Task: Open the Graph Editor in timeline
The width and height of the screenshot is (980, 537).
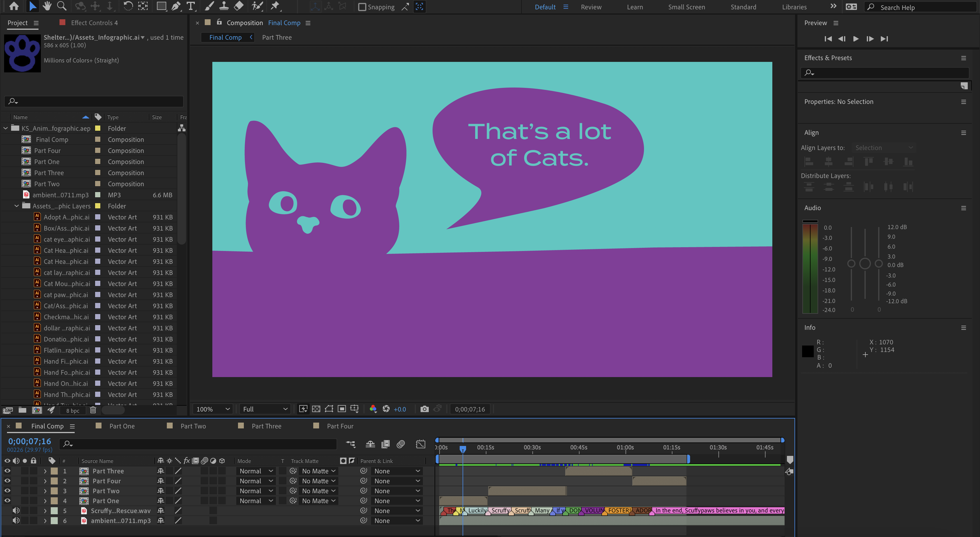Action: point(420,444)
